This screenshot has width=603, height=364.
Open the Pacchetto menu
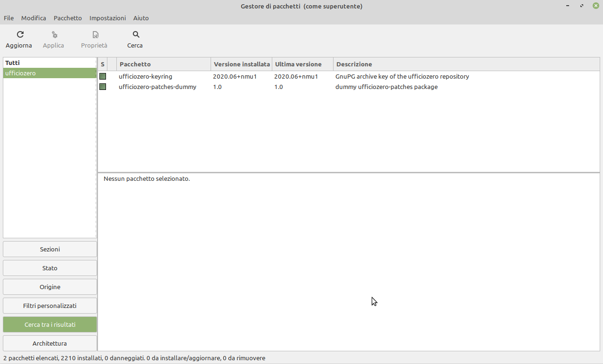[68, 18]
